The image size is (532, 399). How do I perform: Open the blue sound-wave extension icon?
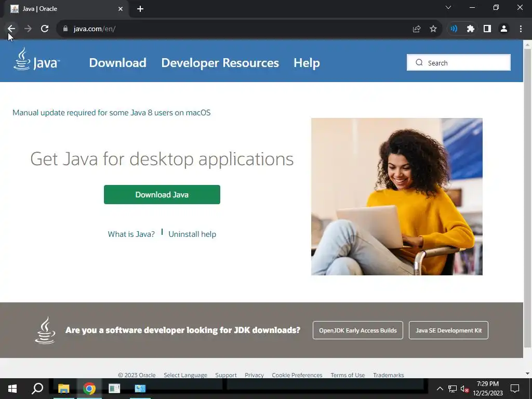click(454, 29)
